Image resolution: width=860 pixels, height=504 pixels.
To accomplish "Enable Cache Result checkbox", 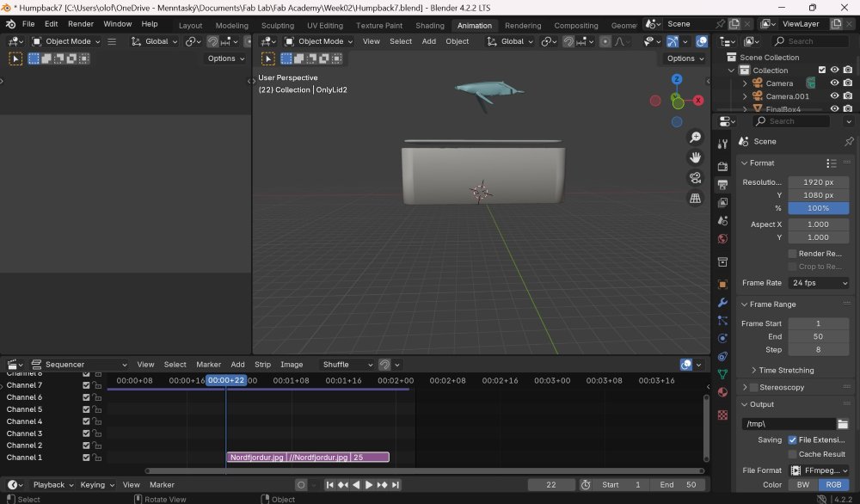I will 792,454.
